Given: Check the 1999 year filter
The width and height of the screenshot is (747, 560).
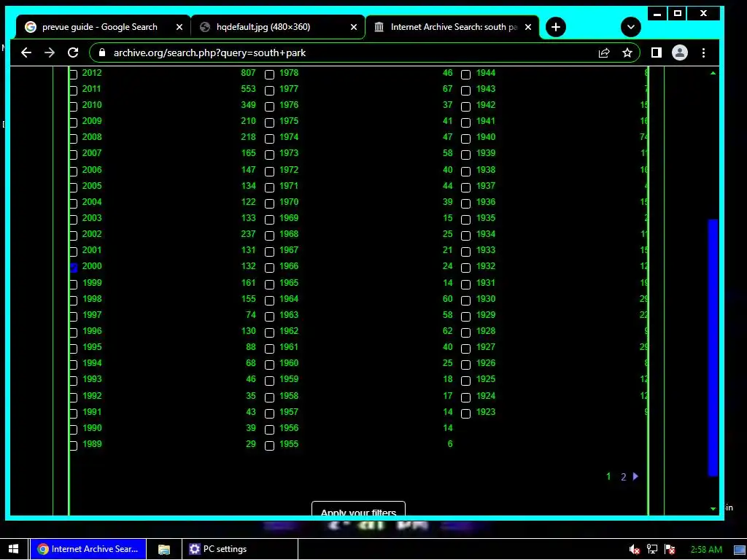Looking at the screenshot, I should coord(74,284).
